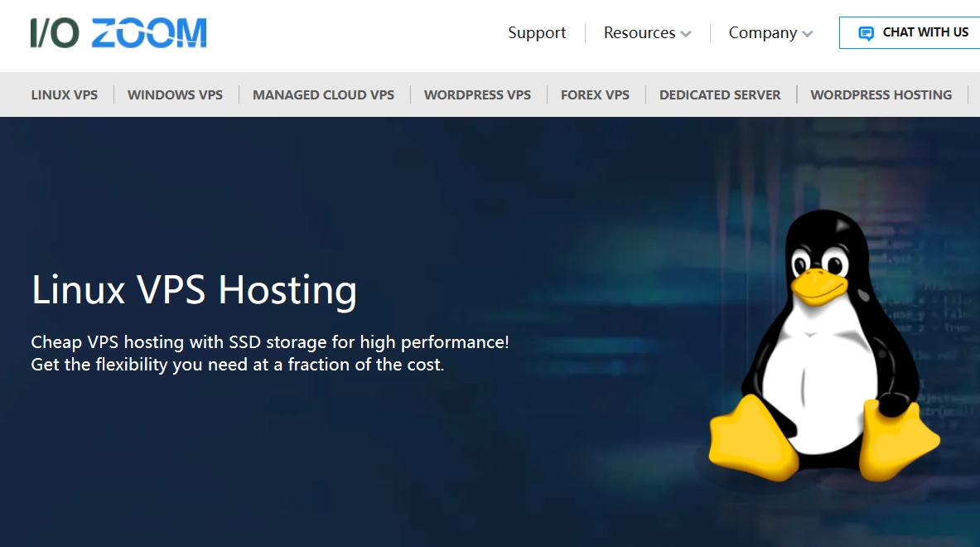Click the chat bubble icon

pos(865,32)
